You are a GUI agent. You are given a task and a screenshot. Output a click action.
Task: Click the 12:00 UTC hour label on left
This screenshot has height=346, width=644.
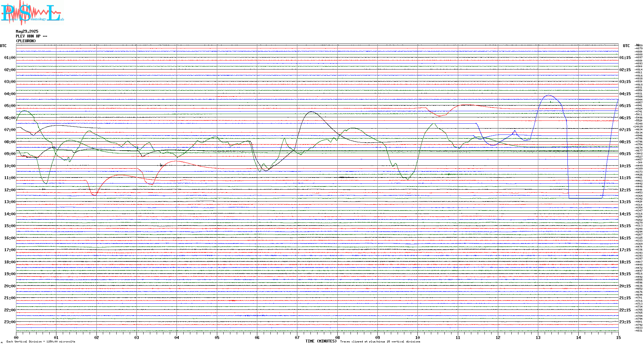point(10,190)
